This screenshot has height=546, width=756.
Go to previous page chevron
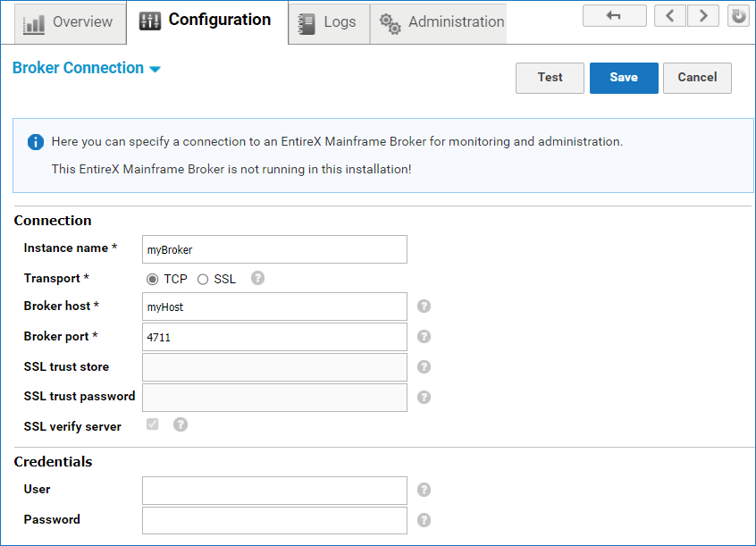(669, 16)
